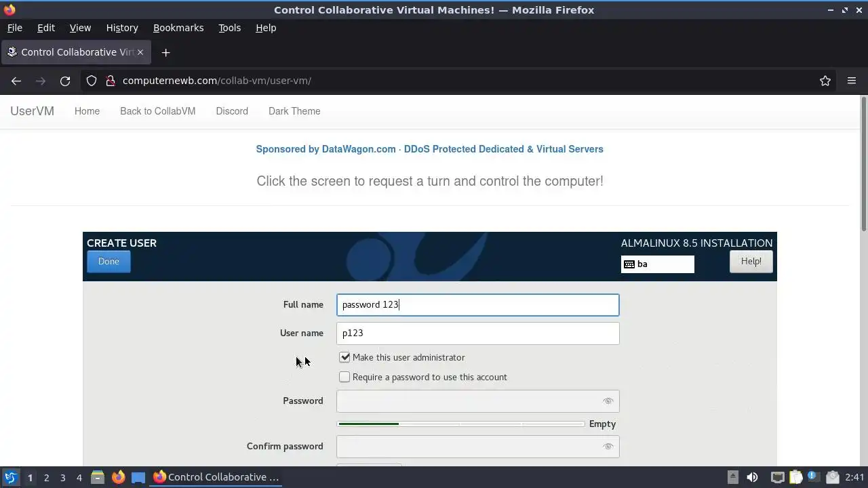This screenshot has width=868, height=488.
Task: Switch to workspace 2 in the taskbar pager
Action: point(46,477)
